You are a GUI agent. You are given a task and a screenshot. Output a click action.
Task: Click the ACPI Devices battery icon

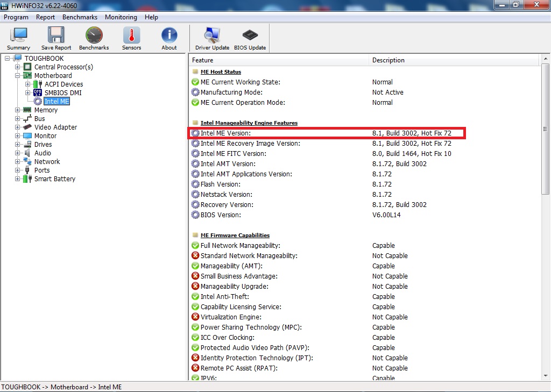tap(38, 84)
